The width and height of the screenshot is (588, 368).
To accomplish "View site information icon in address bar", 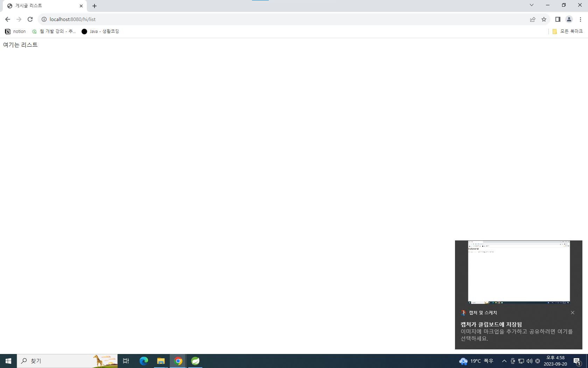I will click(44, 19).
